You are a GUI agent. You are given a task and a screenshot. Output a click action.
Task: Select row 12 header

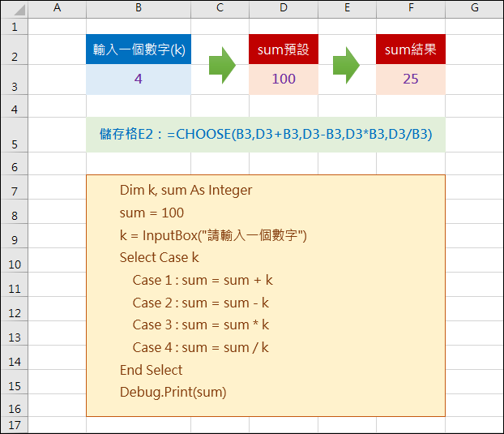[15, 309]
